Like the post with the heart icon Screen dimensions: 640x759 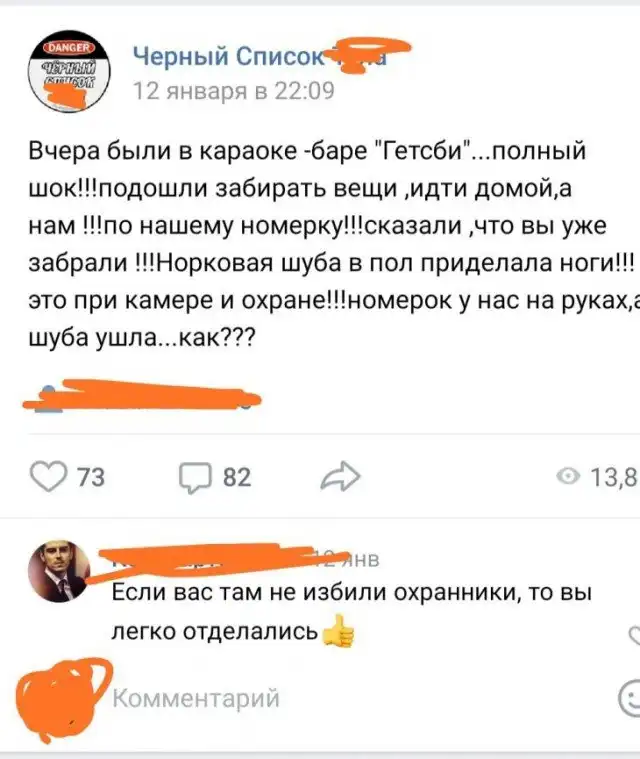click(48, 476)
